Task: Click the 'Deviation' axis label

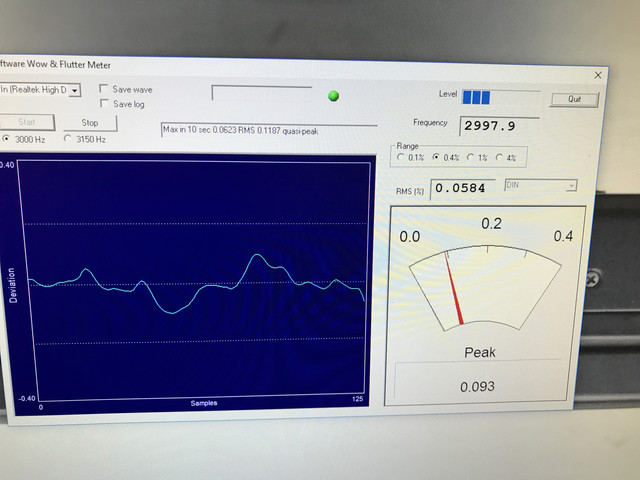Action: (13, 285)
